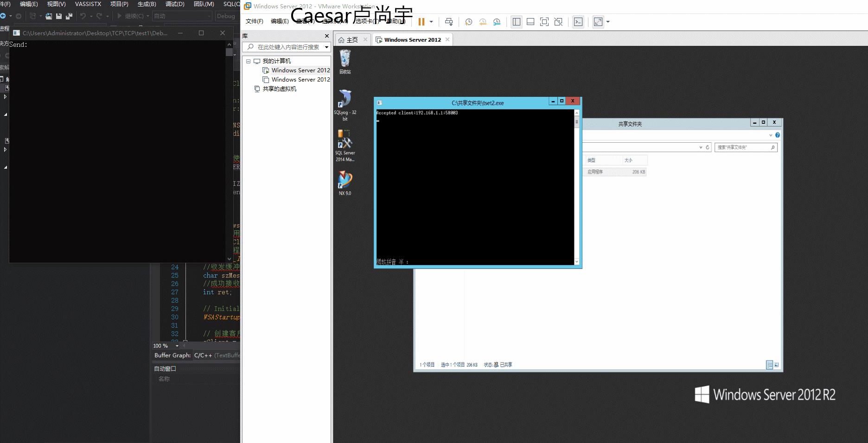Image resolution: width=868 pixels, height=443 pixels.
Task: Select the NX 9.0 desktop icon
Action: click(x=345, y=183)
